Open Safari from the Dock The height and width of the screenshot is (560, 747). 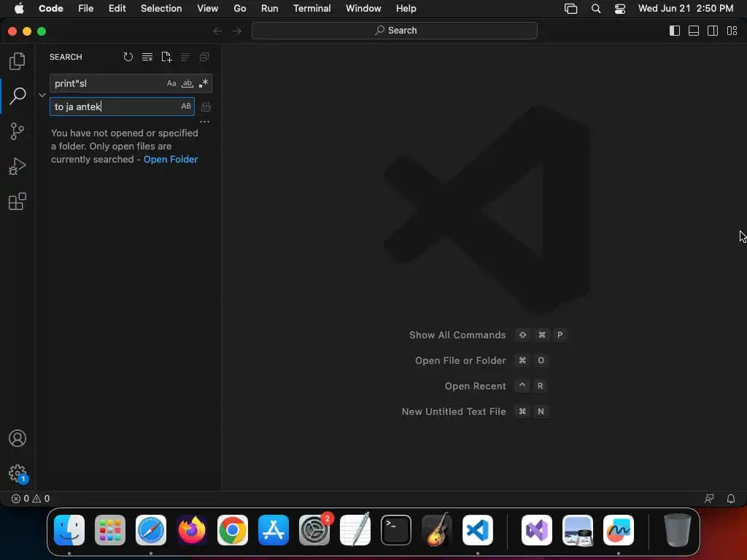tap(151, 530)
